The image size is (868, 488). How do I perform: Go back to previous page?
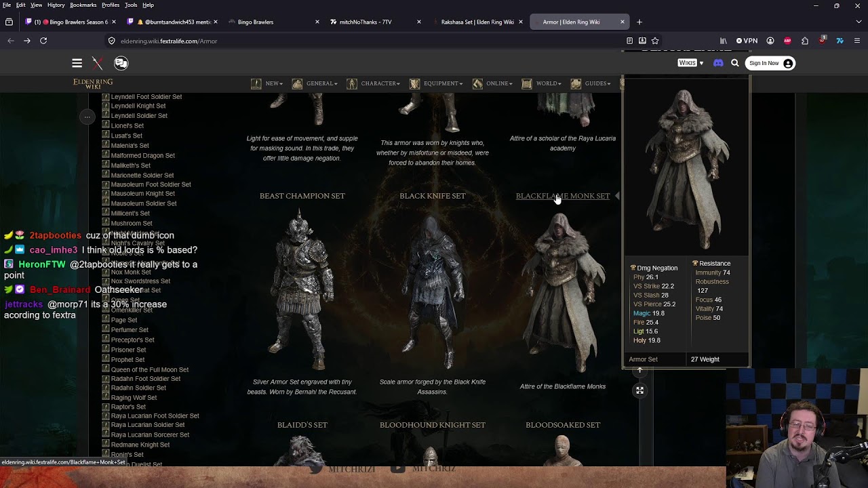click(11, 41)
